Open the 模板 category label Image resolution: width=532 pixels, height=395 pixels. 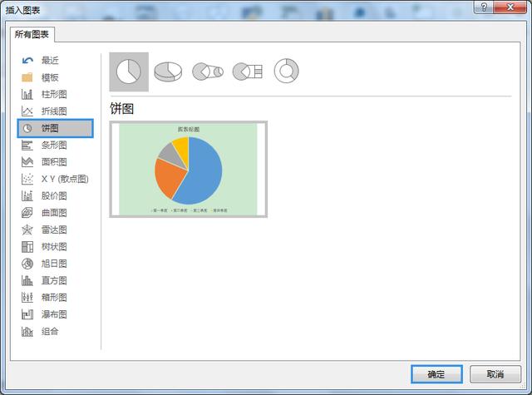pos(50,77)
